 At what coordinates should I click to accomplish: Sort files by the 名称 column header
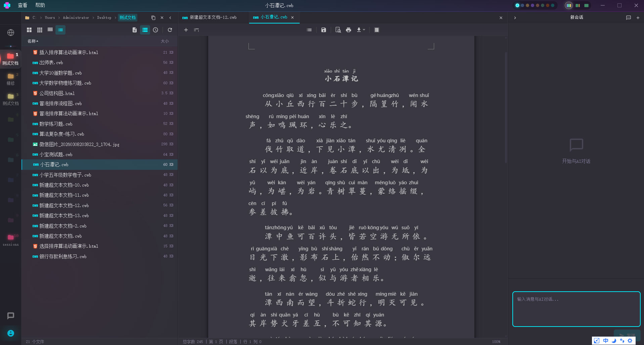tap(33, 41)
